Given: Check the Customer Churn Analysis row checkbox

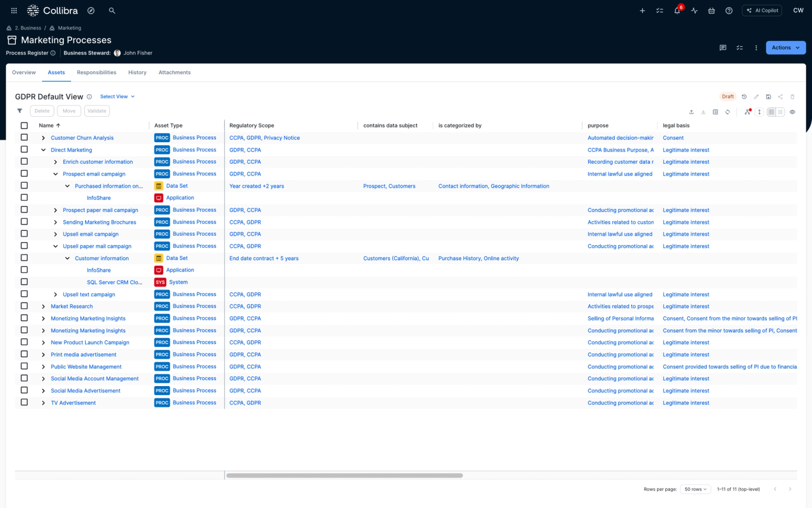Looking at the screenshot, I should pyautogui.click(x=24, y=138).
